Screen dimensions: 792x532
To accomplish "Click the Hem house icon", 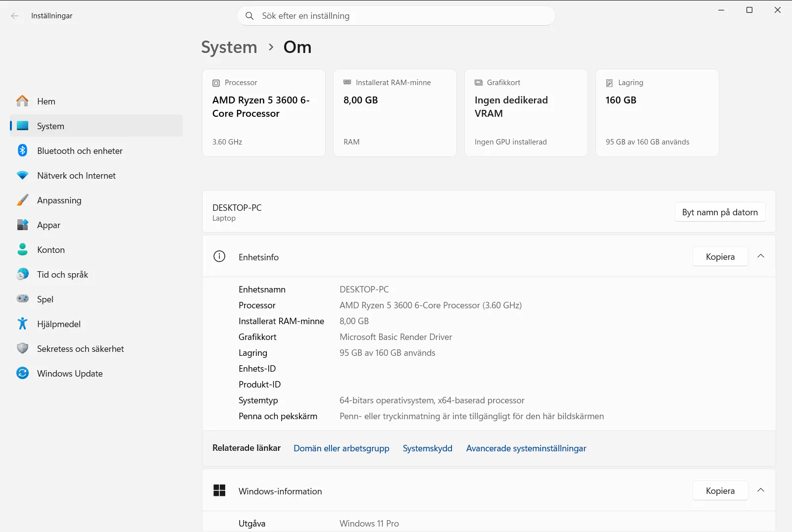I will [22, 101].
